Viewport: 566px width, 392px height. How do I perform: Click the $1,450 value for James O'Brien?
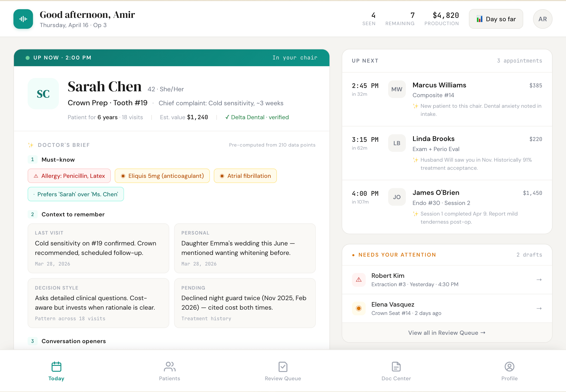click(533, 193)
